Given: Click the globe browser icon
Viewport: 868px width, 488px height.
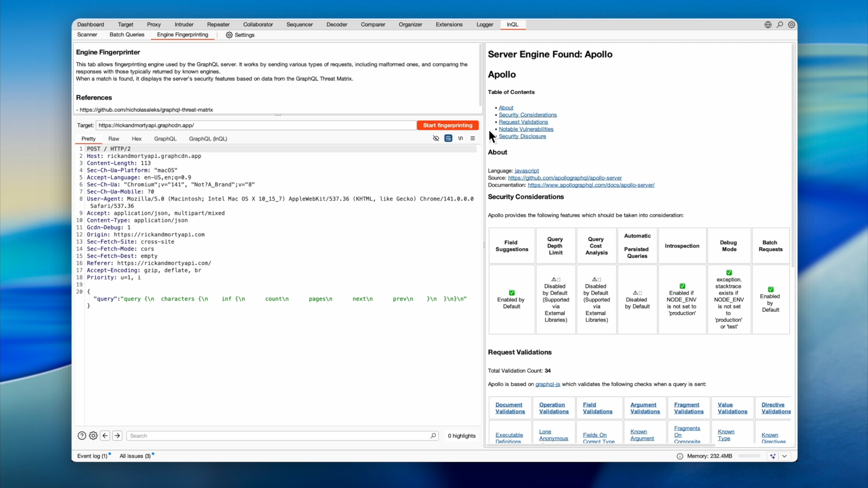Looking at the screenshot, I should (768, 24).
